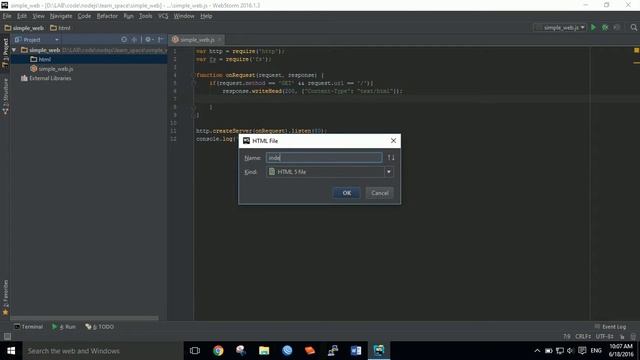
Task: Click the Stop process icon in toolbar
Action: [617, 27]
